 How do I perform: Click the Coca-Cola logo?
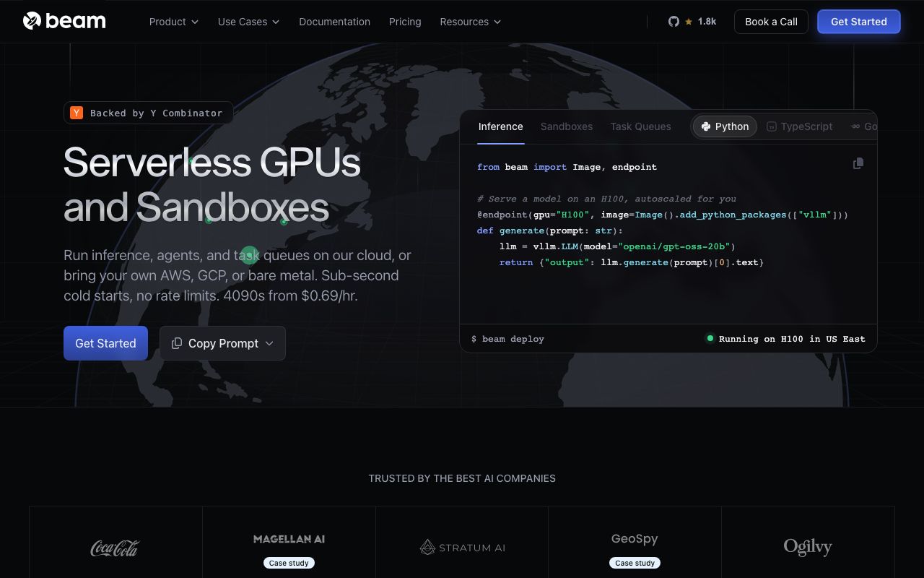point(115,548)
